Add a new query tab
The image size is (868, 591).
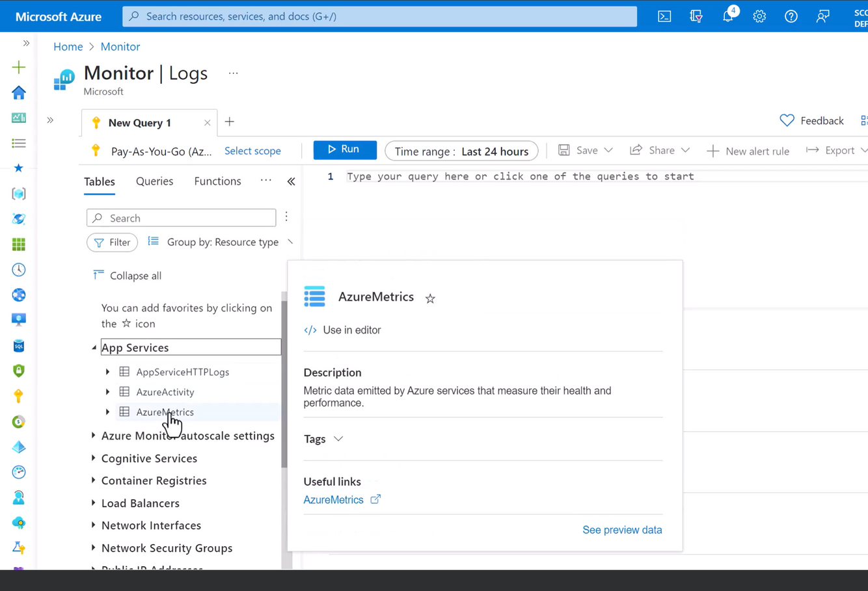point(230,122)
